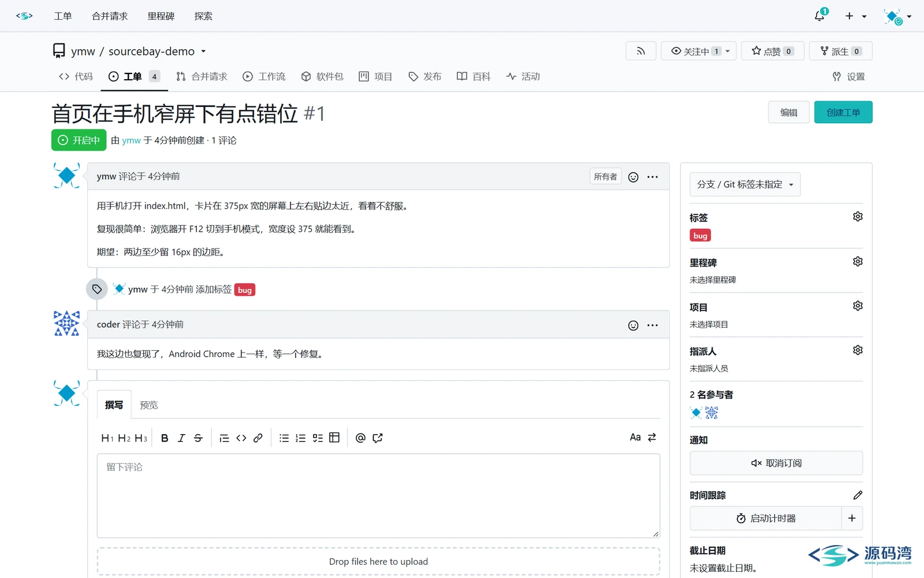Switch editor mode with the swap arrows icon

(652, 438)
